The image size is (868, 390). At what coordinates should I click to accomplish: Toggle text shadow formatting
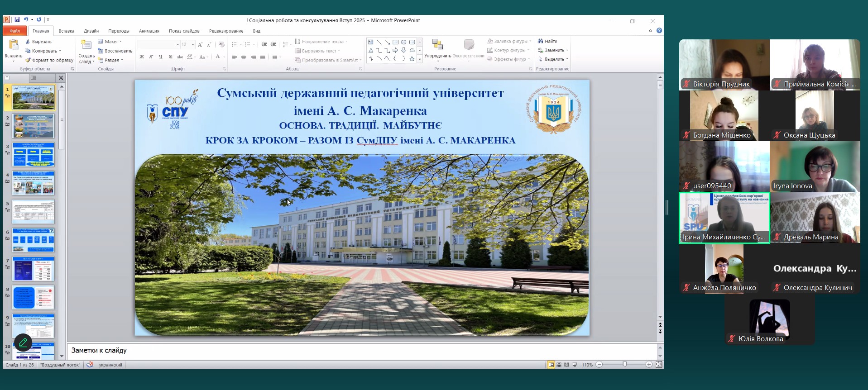pos(170,57)
